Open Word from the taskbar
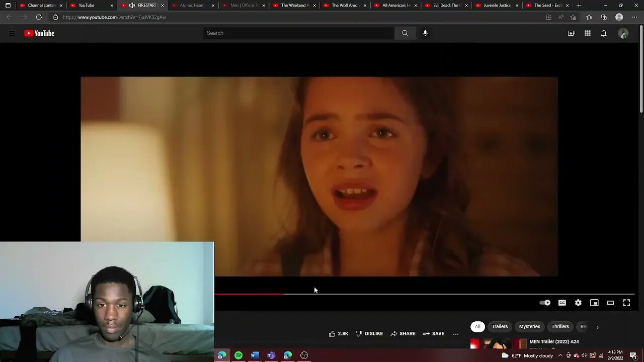The width and height of the screenshot is (644, 362). pos(255,355)
